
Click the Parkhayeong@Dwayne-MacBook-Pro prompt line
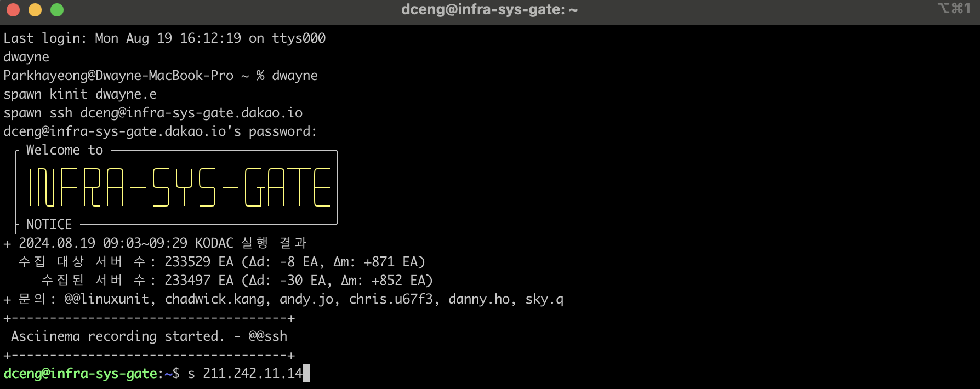pyautogui.click(x=161, y=76)
